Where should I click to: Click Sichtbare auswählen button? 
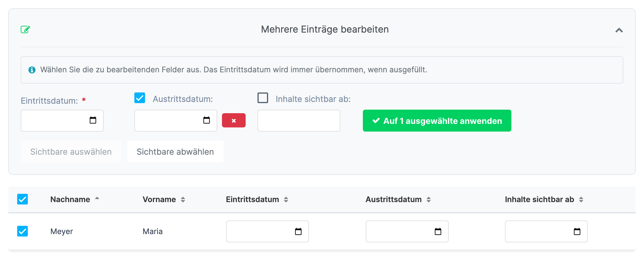pyautogui.click(x=71, y=151)
